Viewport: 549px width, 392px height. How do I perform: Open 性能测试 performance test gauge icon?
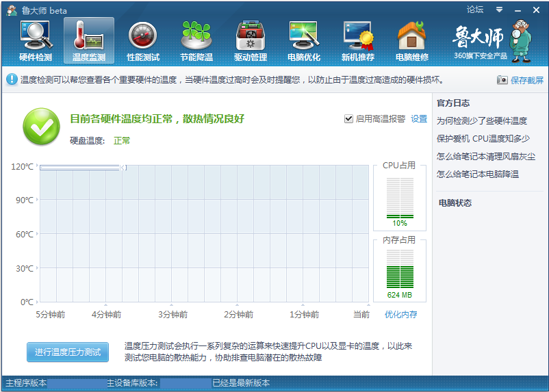pos(143,40)
